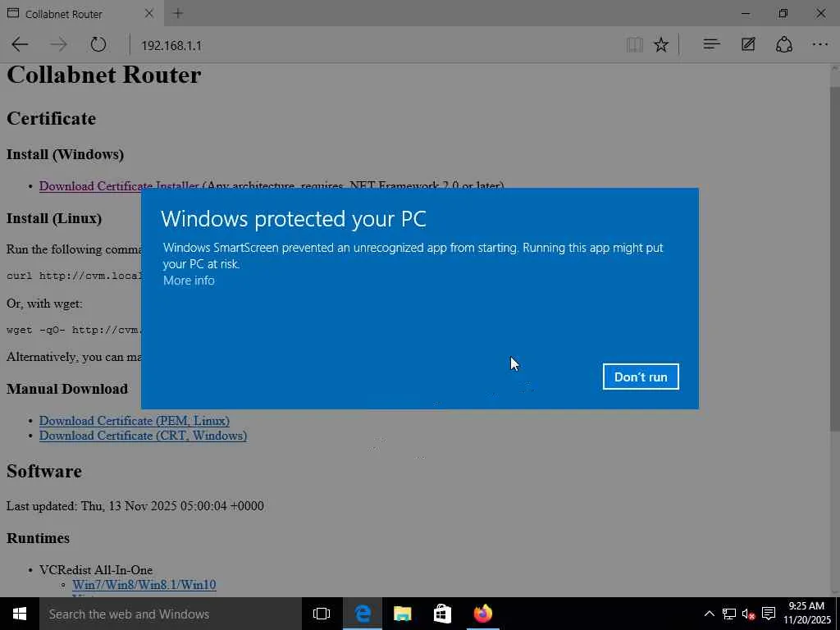Screen dimensions: 840x630
Task: Open the More info link in SmartScreen dialog
Action: [x=189, y=281]
